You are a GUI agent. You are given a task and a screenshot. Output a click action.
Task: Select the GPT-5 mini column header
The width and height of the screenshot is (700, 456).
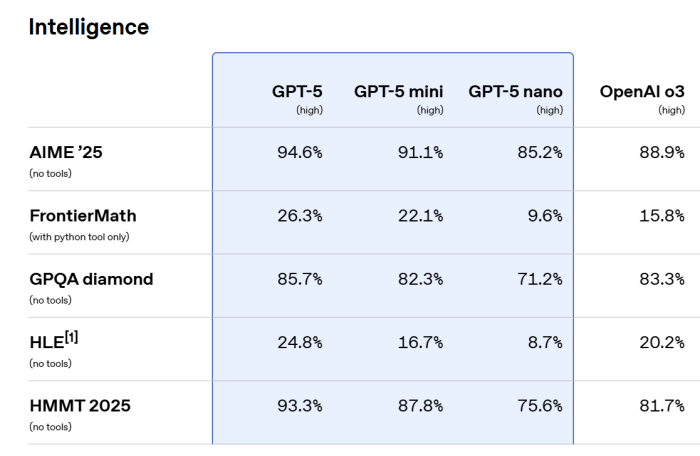point(398,92)
